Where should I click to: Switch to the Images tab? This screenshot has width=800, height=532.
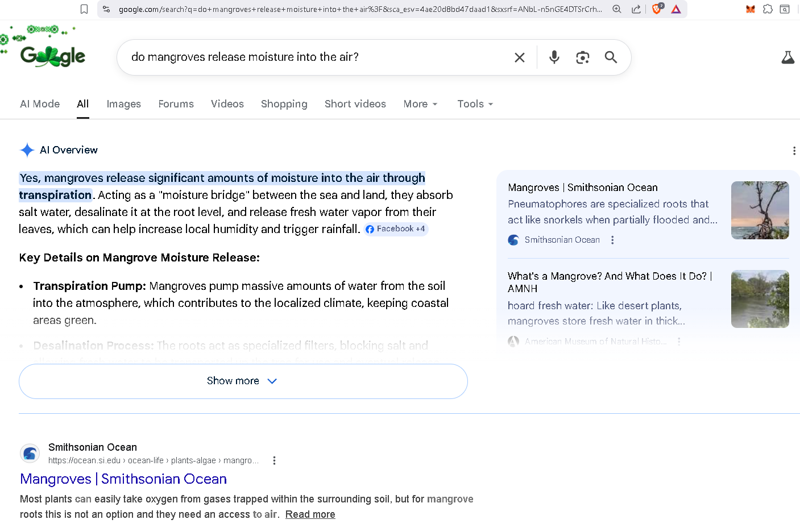tap(123, 104)
